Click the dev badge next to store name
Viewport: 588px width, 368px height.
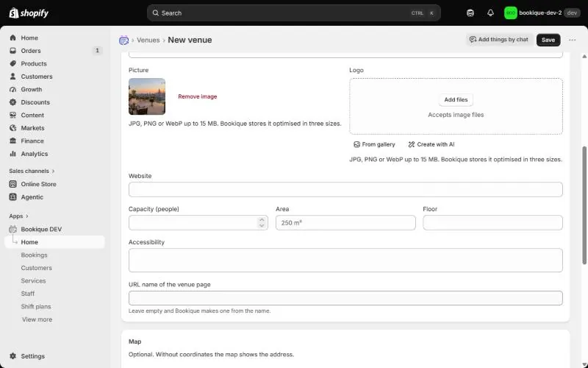pos(572,13)
